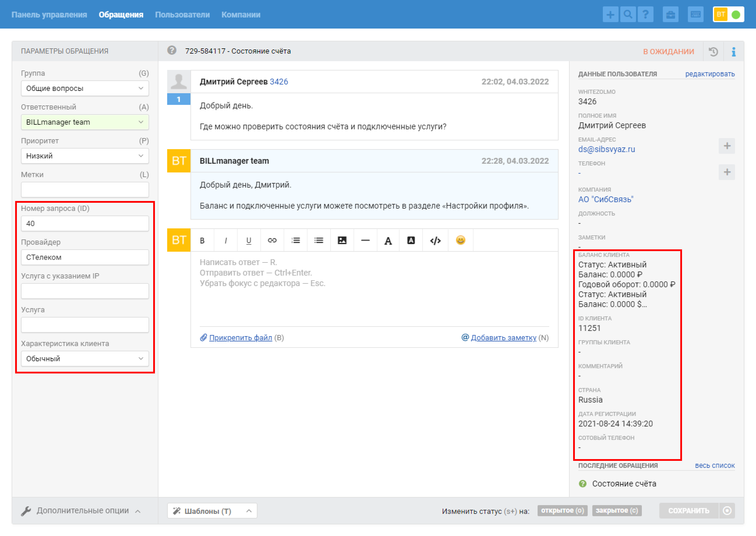The height and width of the screenshot is (536, 756).
Task: Click the blue info icon in ticket header
Action: 733,52
